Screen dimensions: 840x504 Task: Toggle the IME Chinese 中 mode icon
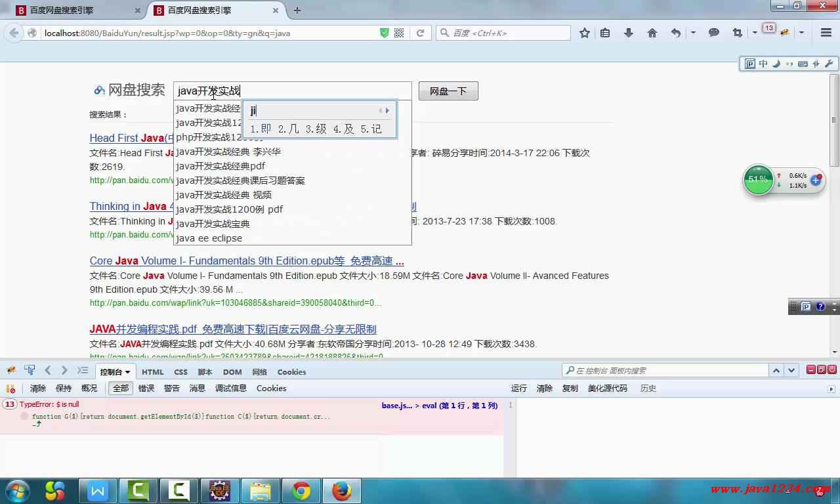763,64
